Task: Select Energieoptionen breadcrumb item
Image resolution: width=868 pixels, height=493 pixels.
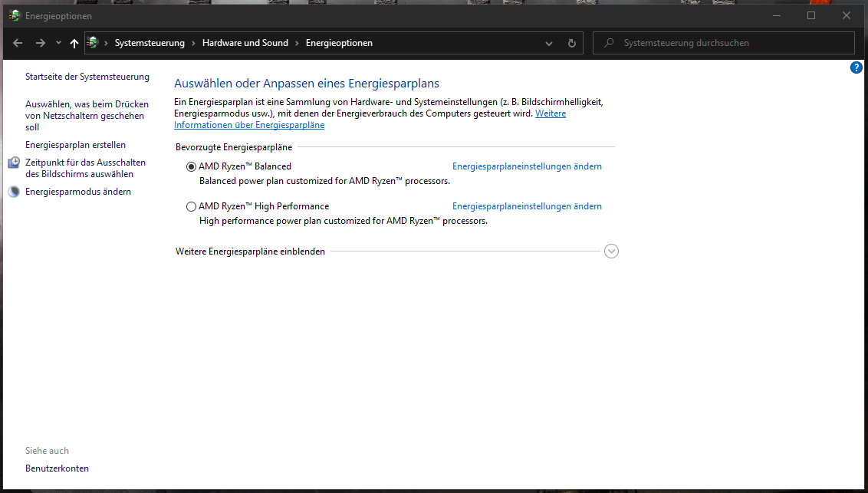Action: (x=339, y=43)
